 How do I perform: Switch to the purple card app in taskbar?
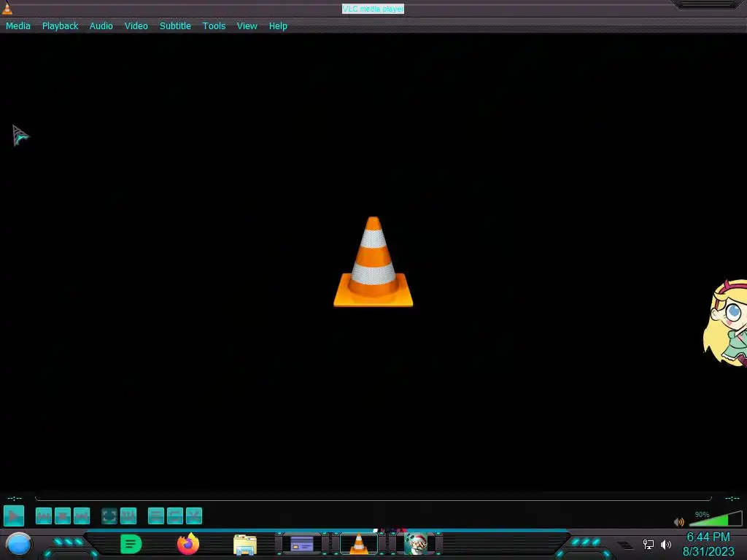point(302,544)
